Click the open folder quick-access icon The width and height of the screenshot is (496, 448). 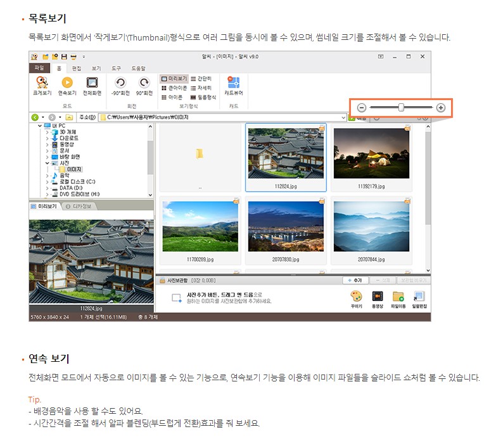click(45, 57)
